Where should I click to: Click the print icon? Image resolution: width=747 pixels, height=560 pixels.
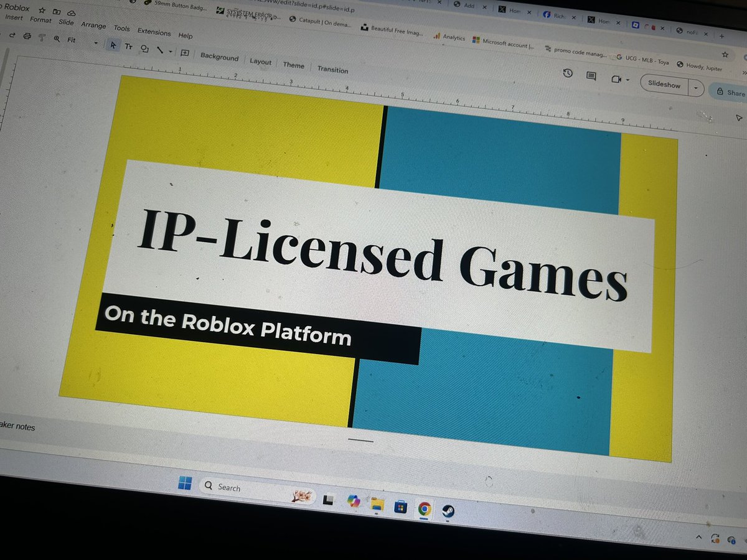(x=27, y=36)
